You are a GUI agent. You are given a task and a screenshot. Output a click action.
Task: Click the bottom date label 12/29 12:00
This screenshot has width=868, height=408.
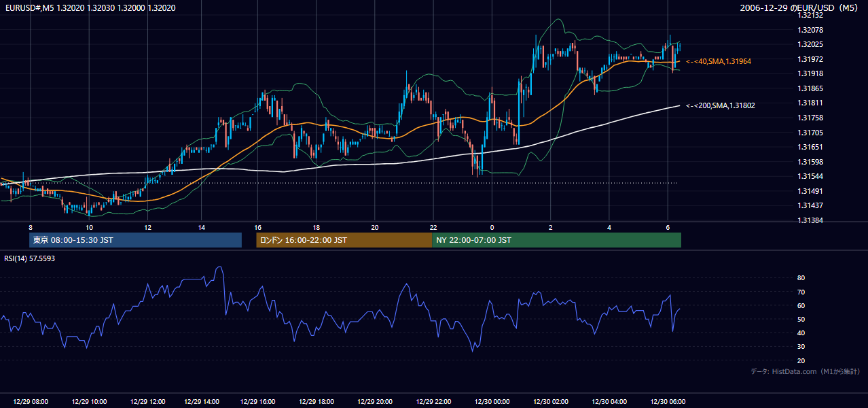[x=148, y=402]
